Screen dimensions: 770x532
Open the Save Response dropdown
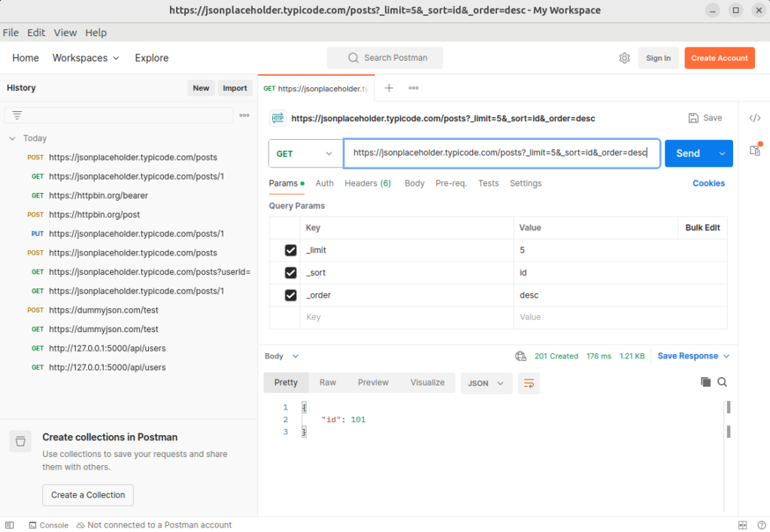[x=693, y=356]
